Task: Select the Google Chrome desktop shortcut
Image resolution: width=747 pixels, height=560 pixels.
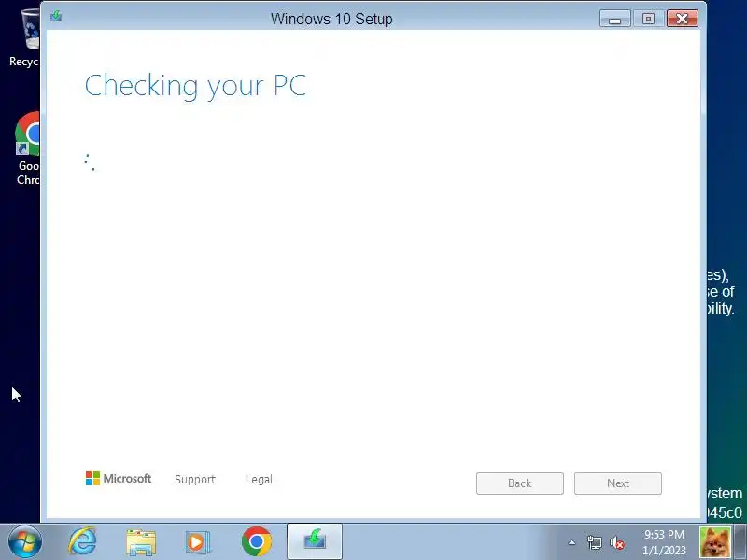Action: [x=28, y=148]
